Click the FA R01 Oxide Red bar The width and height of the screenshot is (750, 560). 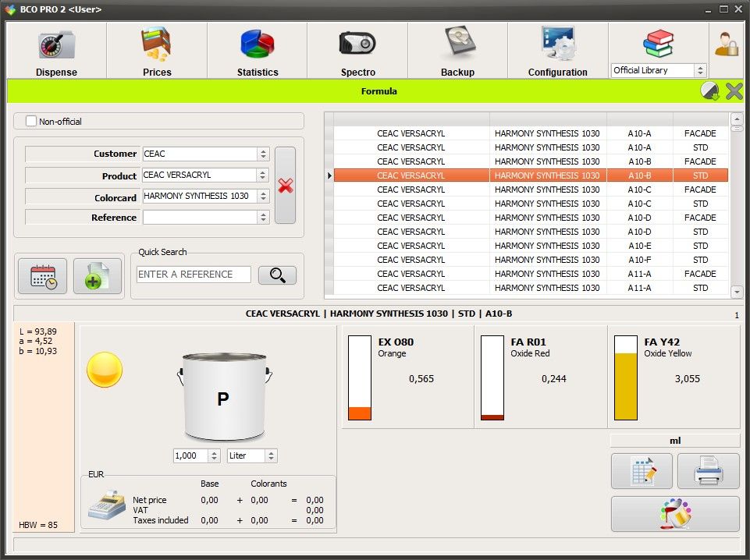pyautogui.click(x=492, y=377)
